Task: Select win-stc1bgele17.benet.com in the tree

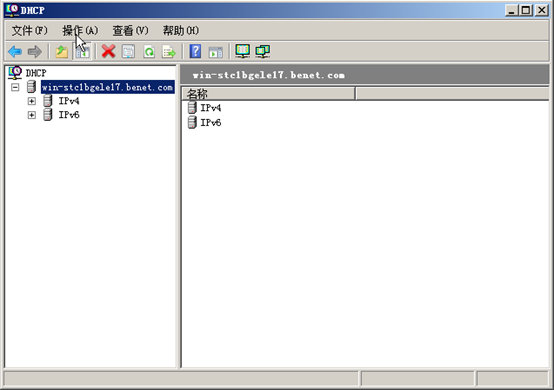Action: coord(107,87)
